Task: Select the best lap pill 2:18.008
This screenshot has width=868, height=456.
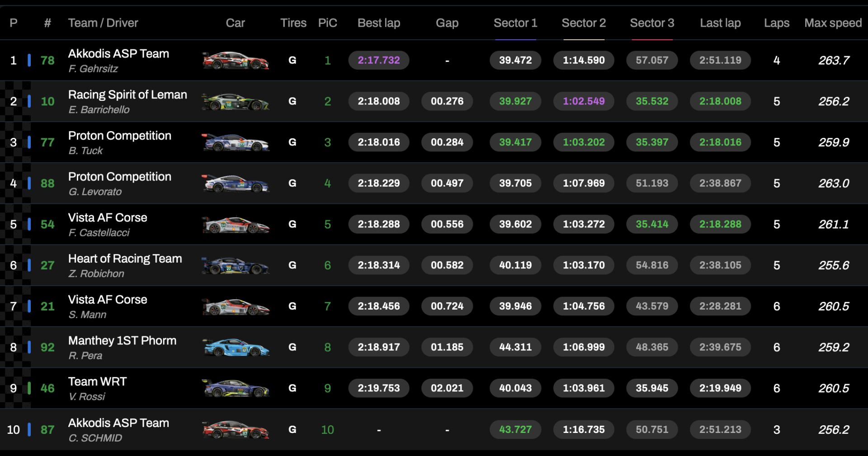Action: click(379, 101)
